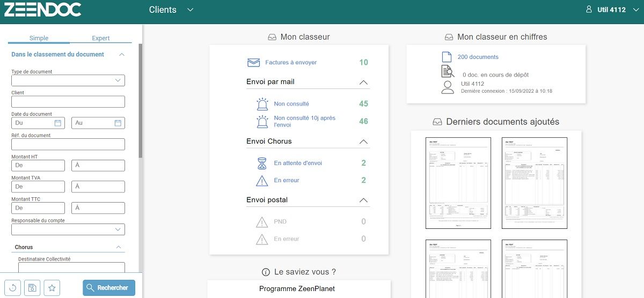Click the hourglass icon for En attente d'envoi

pyautogui.click(x=262, y=163)
